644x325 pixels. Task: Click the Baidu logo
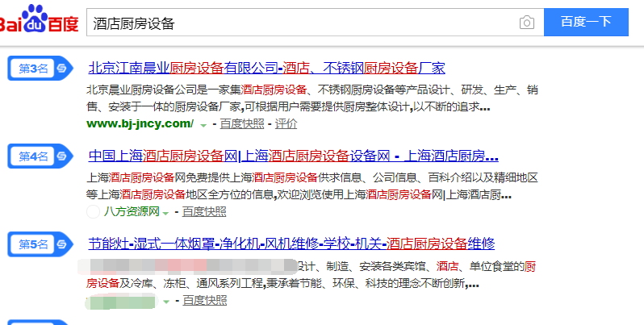[x=39, y=19]
